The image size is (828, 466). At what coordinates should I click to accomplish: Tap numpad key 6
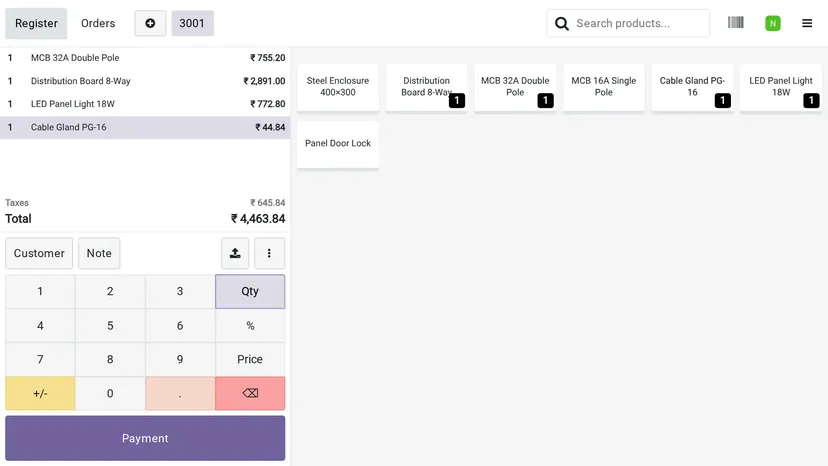point(180,325)
